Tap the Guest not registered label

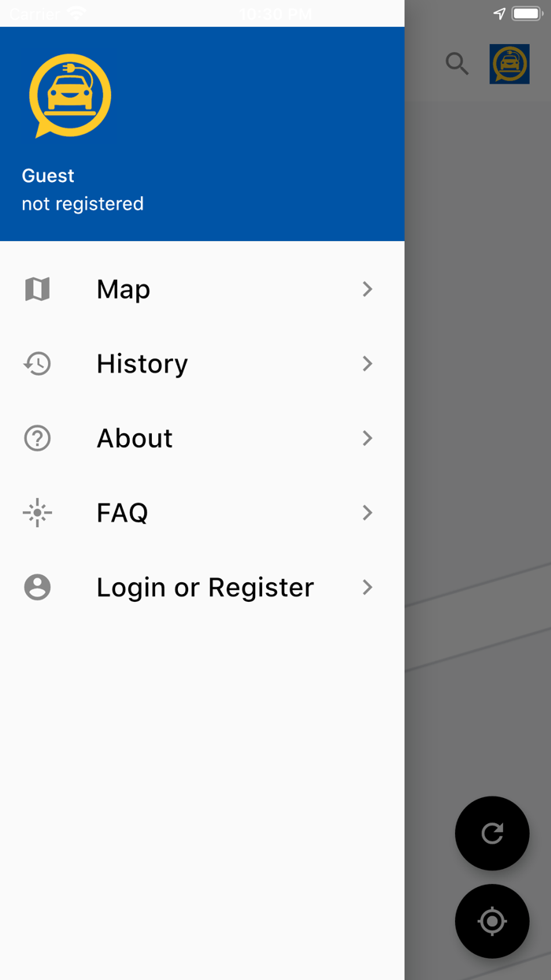pos(83,190)
